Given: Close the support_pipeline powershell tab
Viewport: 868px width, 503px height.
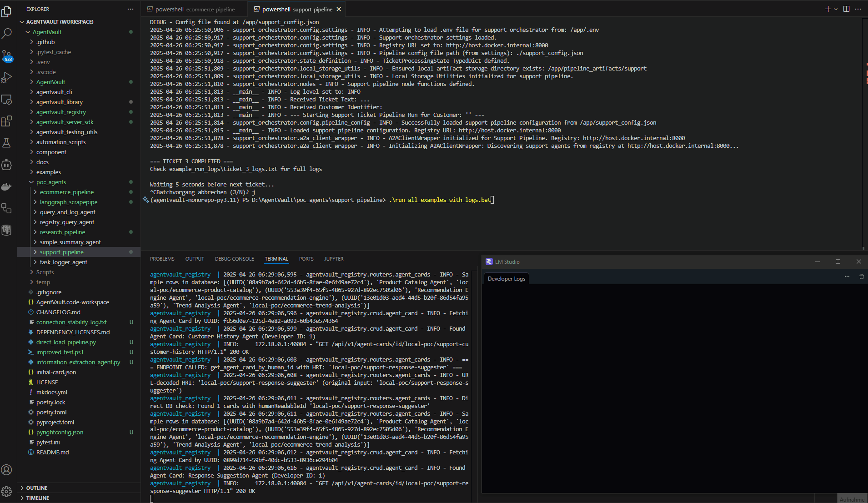Looking at the screenshot, I should (339, 9).
